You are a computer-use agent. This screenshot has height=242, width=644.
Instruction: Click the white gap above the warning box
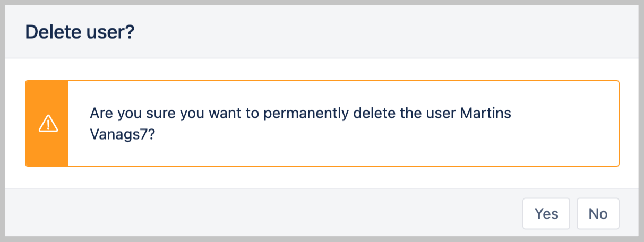pos(319,69)
